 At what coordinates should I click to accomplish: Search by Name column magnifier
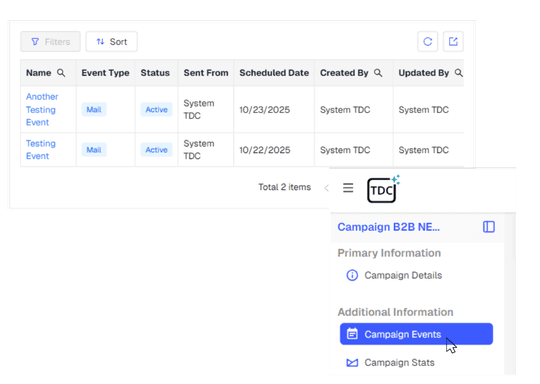(x=61, y=73)
